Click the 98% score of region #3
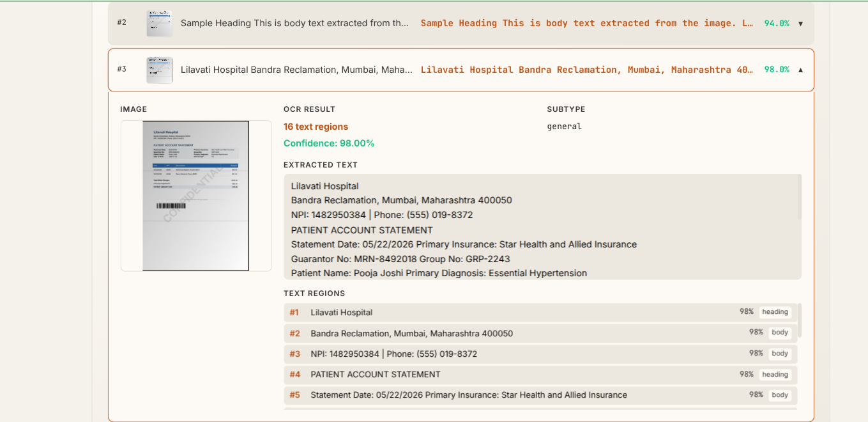The width and height of the screenshot is (868, 422). pyautogui.click(x=756, y=353)
